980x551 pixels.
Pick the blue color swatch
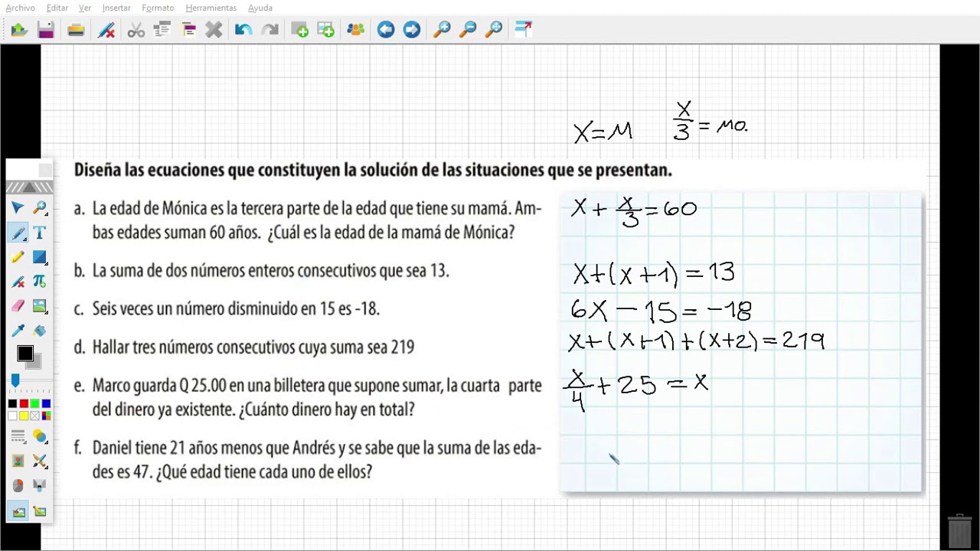[46, 404]
